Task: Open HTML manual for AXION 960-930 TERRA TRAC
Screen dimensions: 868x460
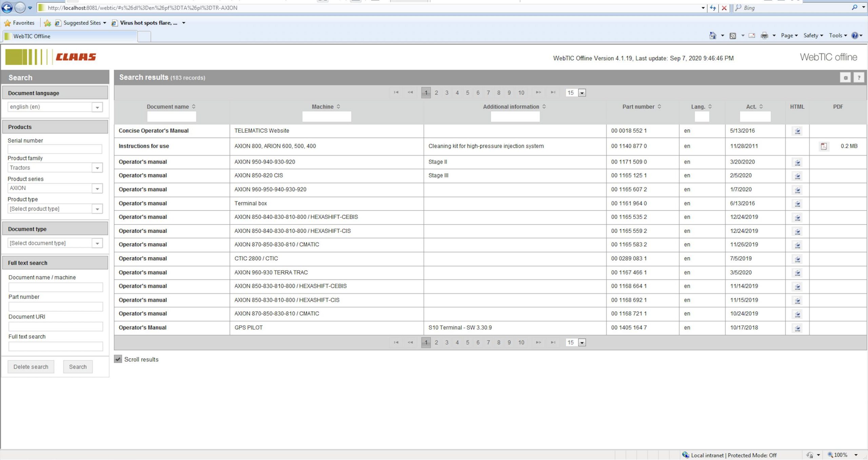Action: (x=797, y=273)
